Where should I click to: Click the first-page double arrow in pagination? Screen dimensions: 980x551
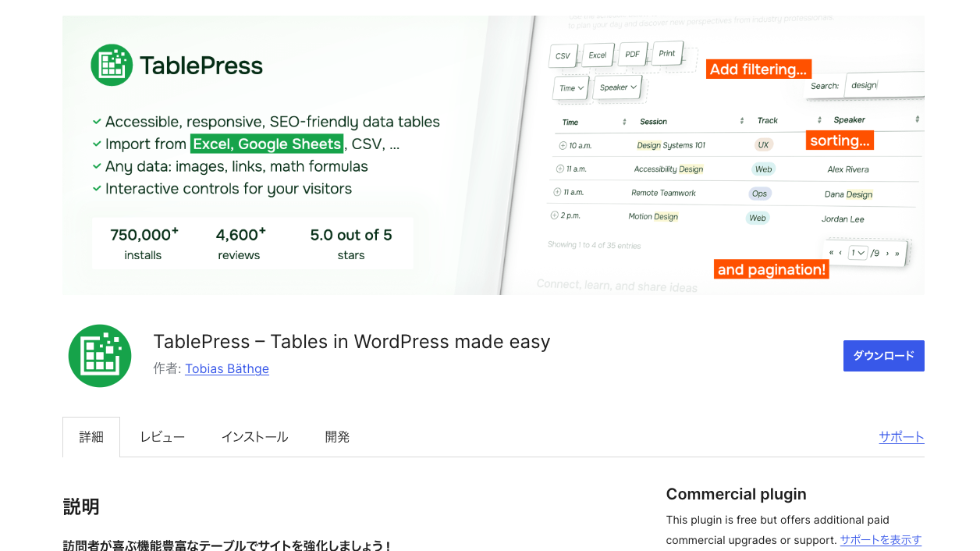point(832,253)
